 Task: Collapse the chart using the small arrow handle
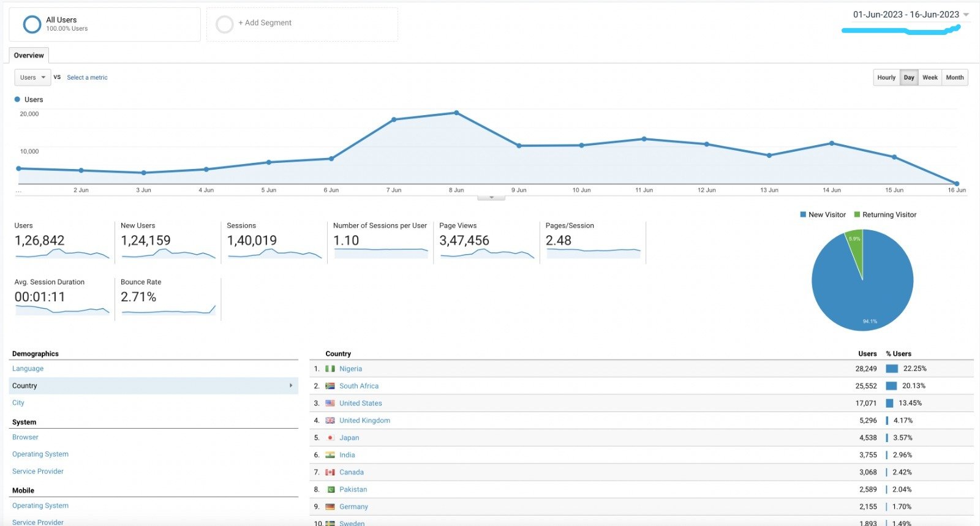coord(491,197)
